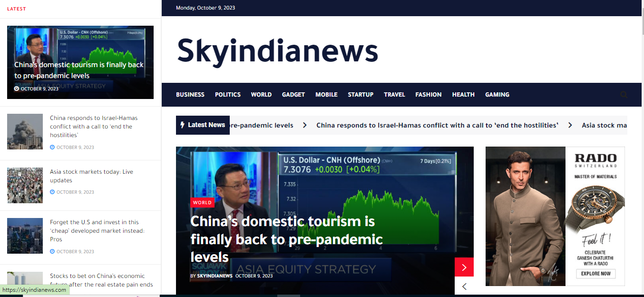This screenshot has width=644, height=297.
Task: Open 'Stocks to bet on China's economic' article
Action: [x=101, y=280]
